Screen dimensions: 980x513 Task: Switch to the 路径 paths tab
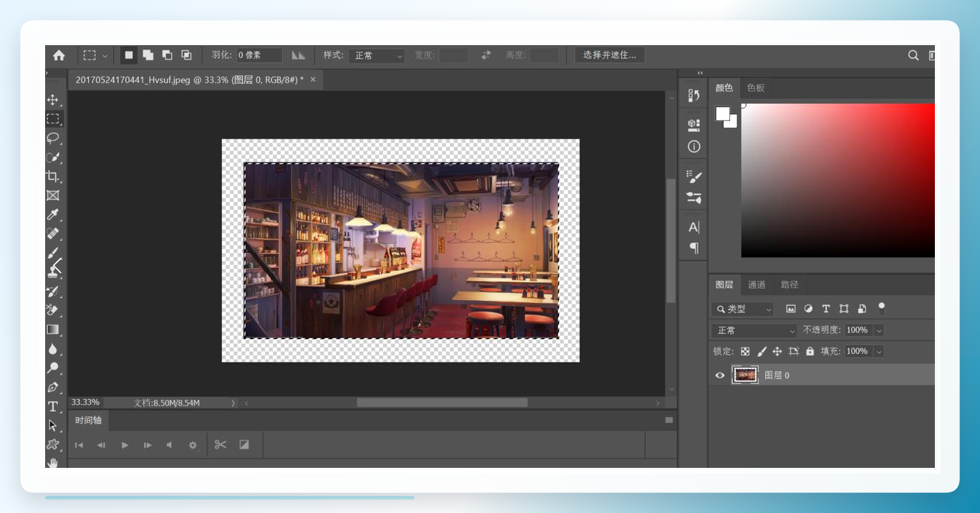click(789, 284)
